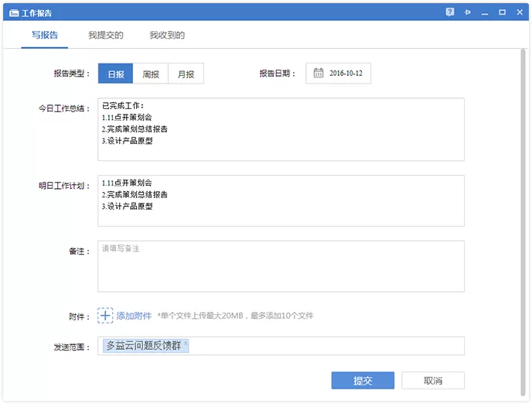Click the plus icon to add attachment
This screenshot has width=532, height=404.
(105, 316)
